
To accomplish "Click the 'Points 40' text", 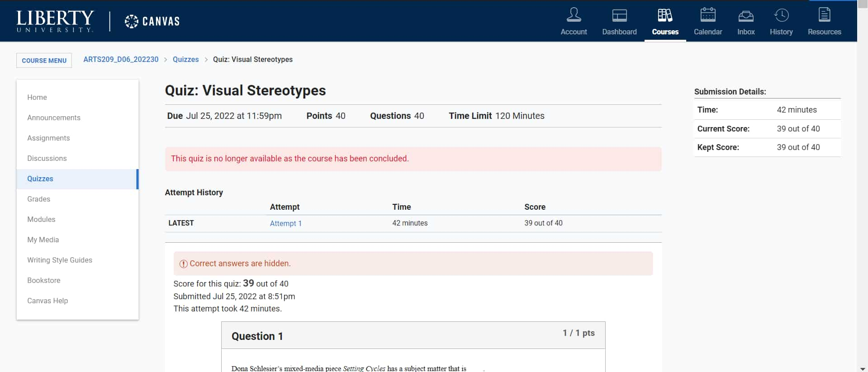I will click(x=326, y=116).
